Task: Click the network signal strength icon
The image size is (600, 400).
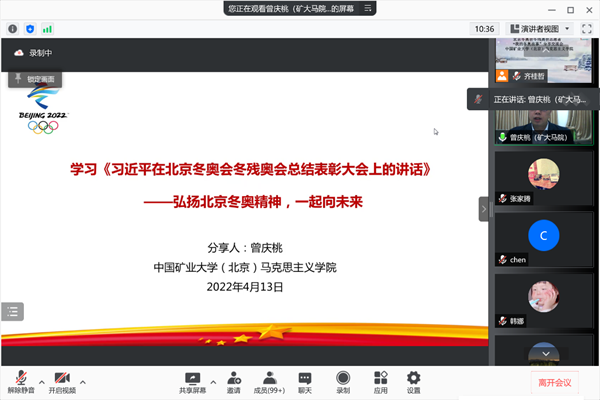Action: 48,29
